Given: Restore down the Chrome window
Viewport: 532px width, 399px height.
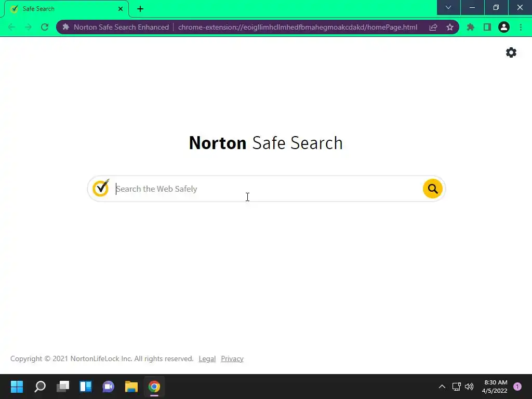Looking at the screenshot, I should click(x=496, y=7).
